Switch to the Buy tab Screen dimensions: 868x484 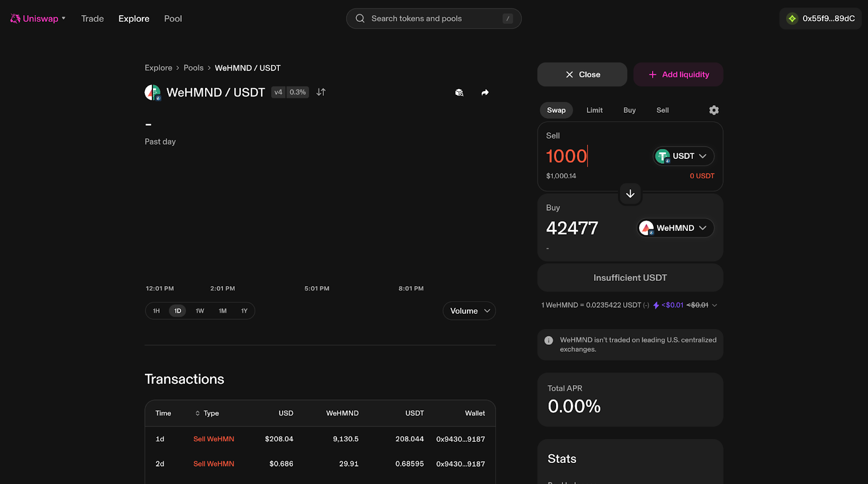pyautogui.click(x=629, y=110)
